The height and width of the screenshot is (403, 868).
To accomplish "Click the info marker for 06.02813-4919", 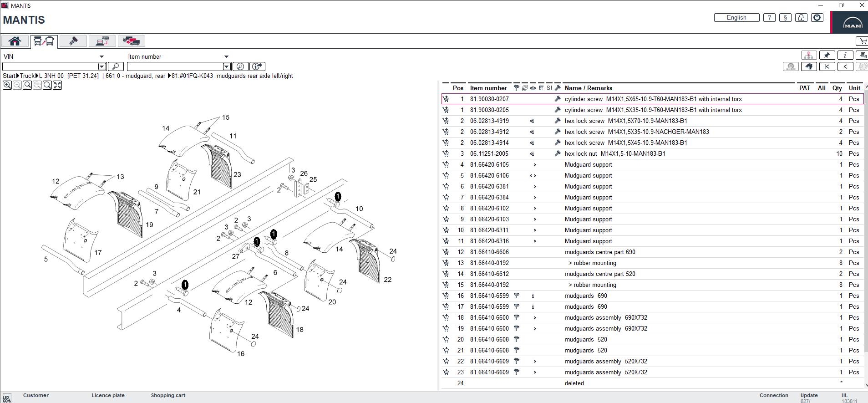I will [x=532, y=121].
